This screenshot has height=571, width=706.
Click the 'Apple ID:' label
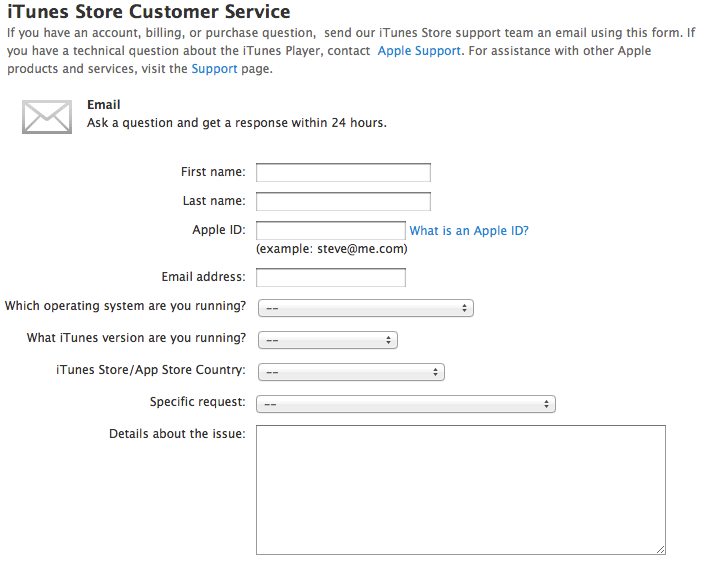(x=219, y=230)
